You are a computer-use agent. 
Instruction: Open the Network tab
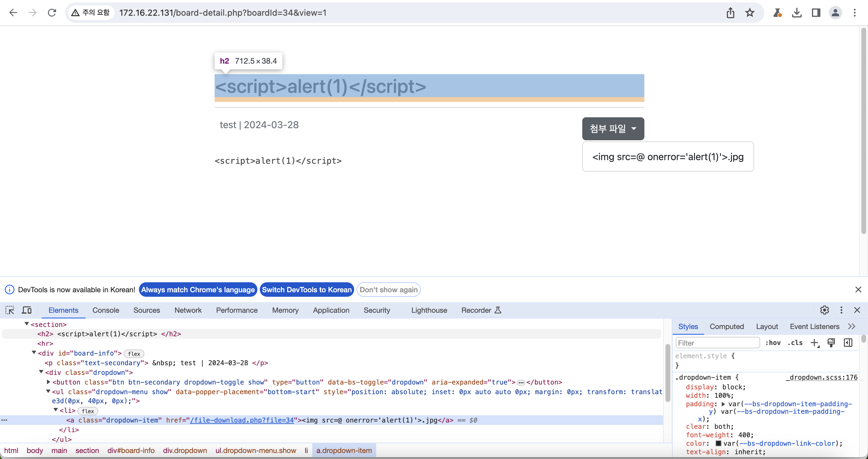pyautogui.click(x=188, y=310)
